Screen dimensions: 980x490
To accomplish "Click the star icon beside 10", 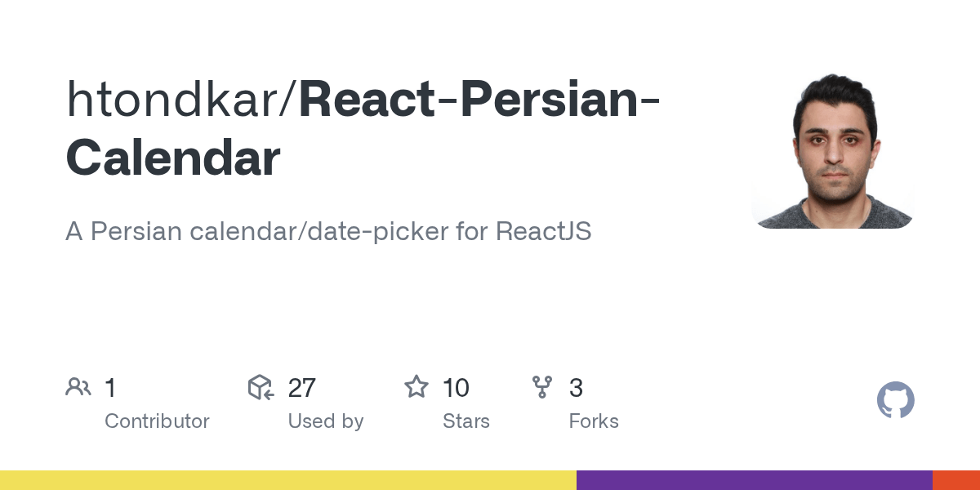I will click(416, 387).
